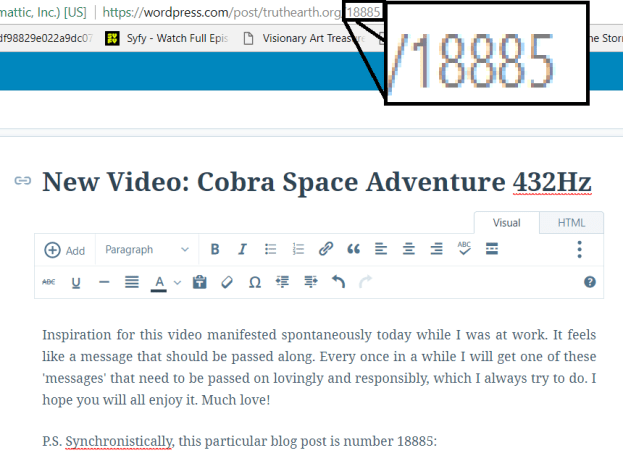Justify the paragraph text

(132, 282)
